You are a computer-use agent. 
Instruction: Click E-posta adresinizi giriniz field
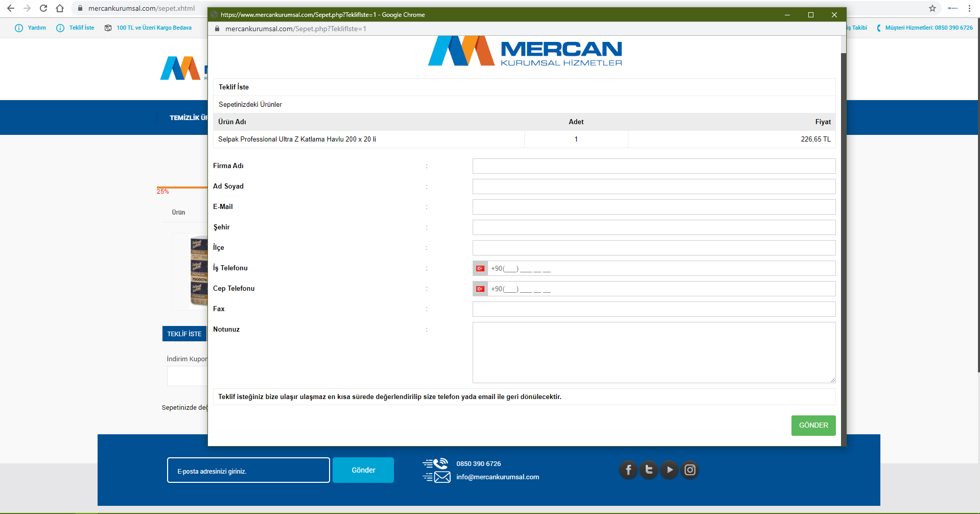click(x=248, y=470)
